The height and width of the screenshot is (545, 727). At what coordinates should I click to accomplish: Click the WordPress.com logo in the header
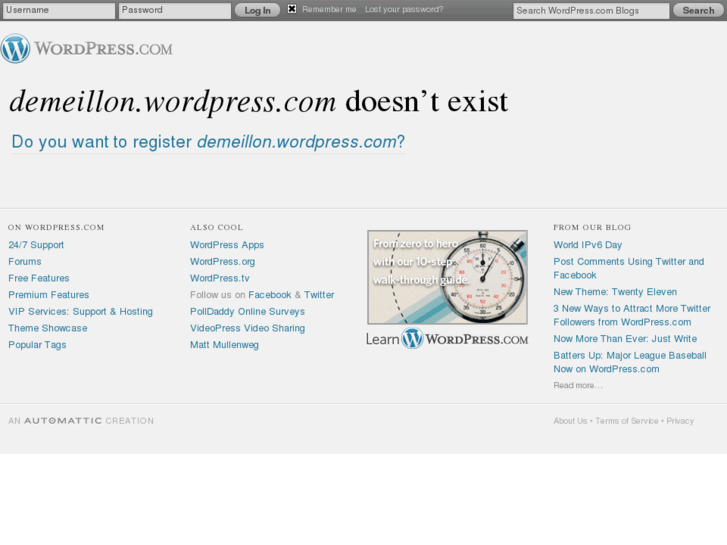pos(87,48)
